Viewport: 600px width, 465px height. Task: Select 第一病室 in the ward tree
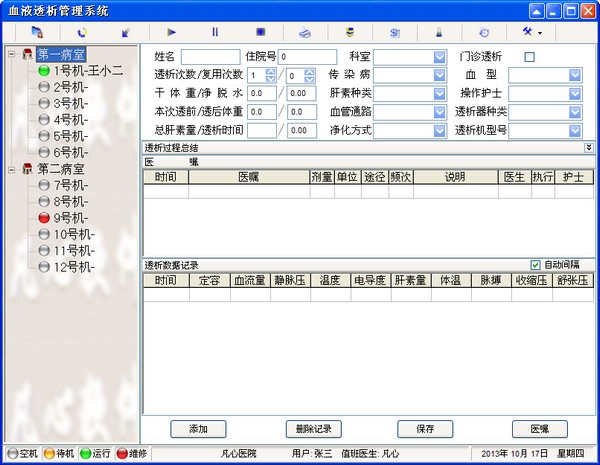pos(61,54)
